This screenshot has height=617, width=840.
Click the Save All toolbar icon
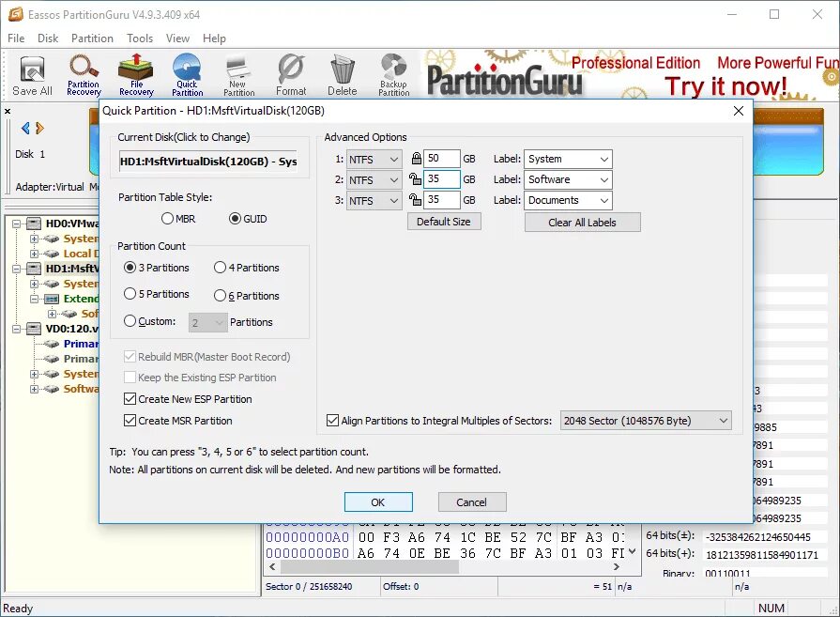pos(32,75)
